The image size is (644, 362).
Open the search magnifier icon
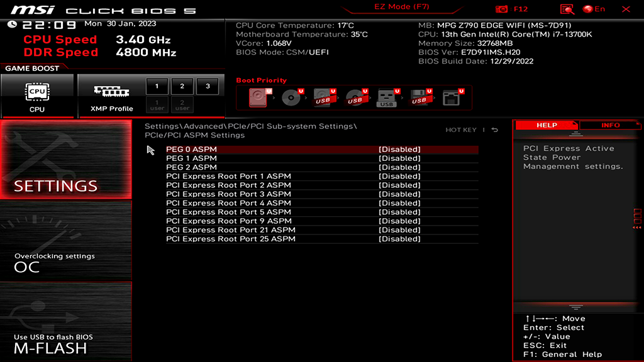coord(567,9)
